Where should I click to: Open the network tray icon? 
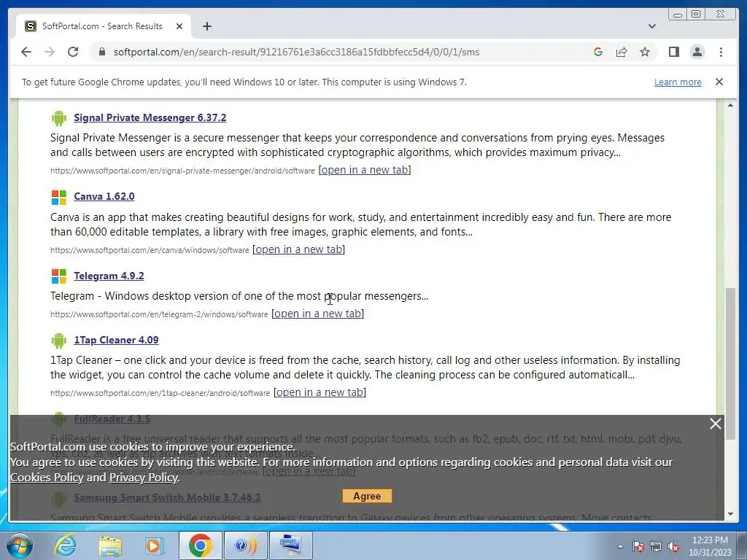656,546
